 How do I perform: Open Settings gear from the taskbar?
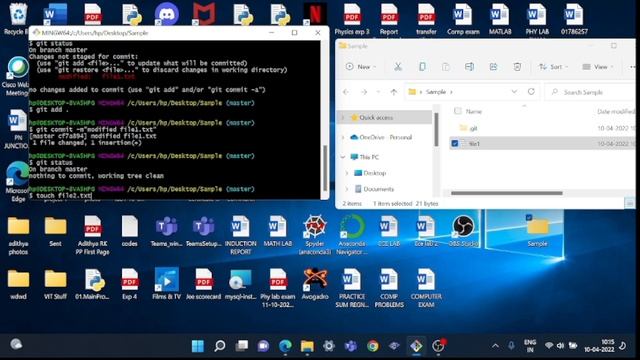pos(329,346)
